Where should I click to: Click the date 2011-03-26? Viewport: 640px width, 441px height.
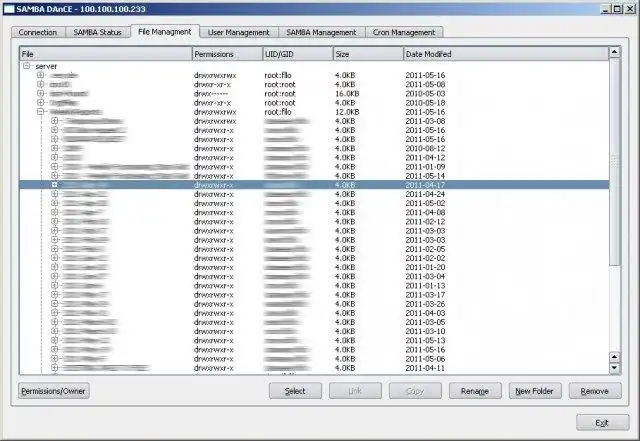click(x=425, y=304)
